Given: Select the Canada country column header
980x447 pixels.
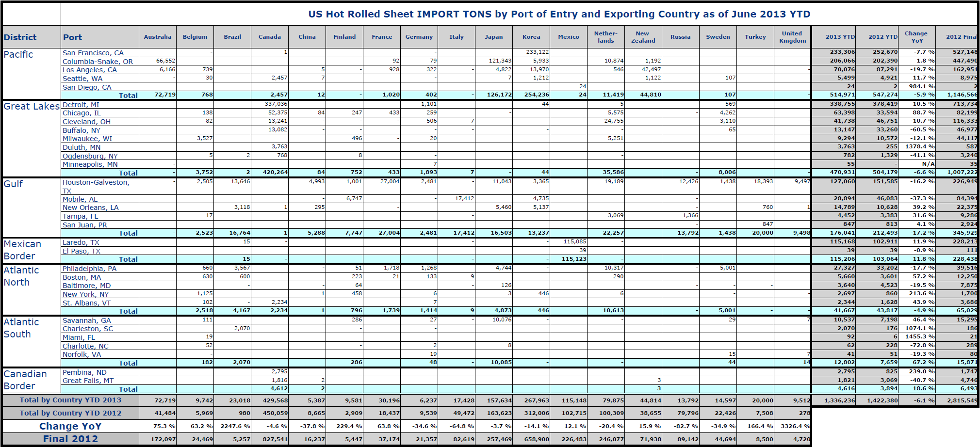Looking at the screenshot, I should click(x=269, y=37).
